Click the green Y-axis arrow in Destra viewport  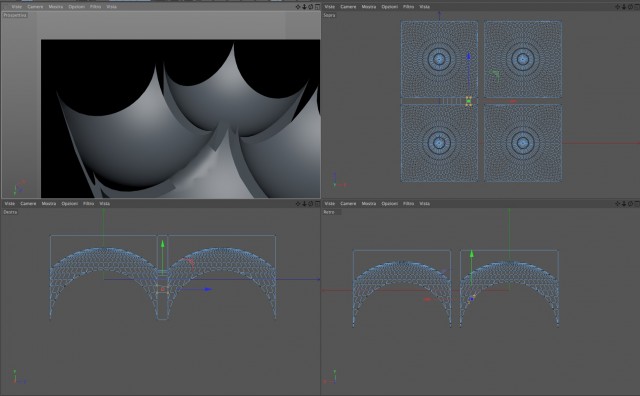(162, 244)
